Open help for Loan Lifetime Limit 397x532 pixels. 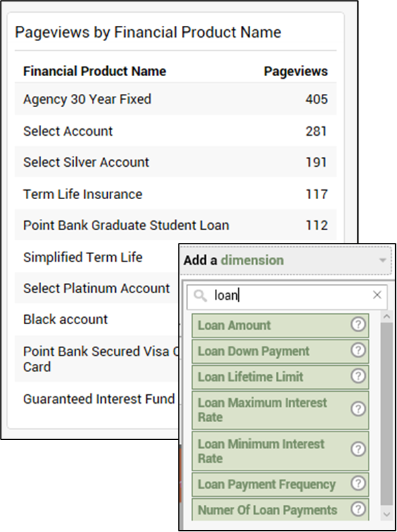coord(358,377)
